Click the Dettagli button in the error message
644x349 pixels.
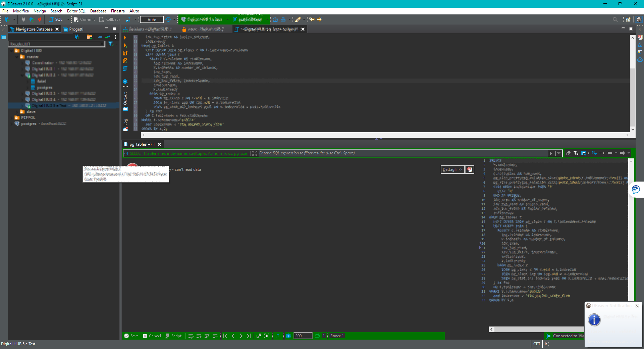click(452, 169)
